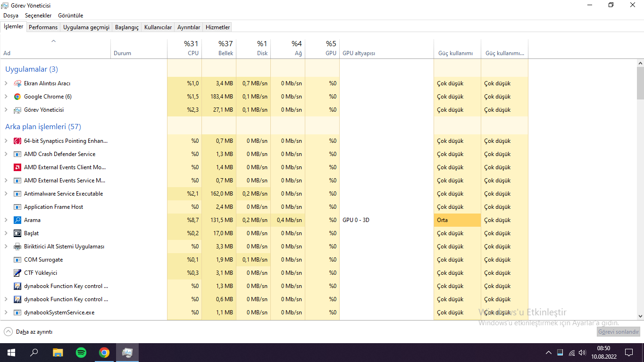
Task: Open the Başlangıç tab
Action: (127, 27)
